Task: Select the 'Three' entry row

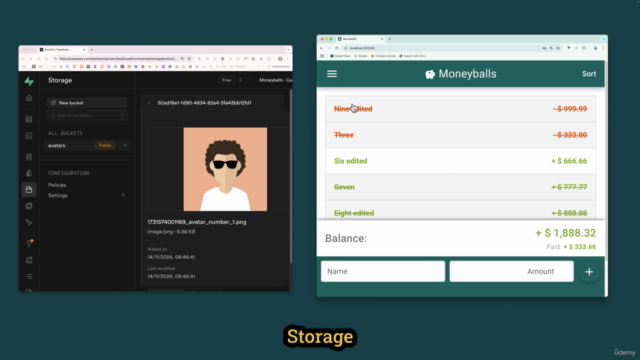Action: click(460, 135)
